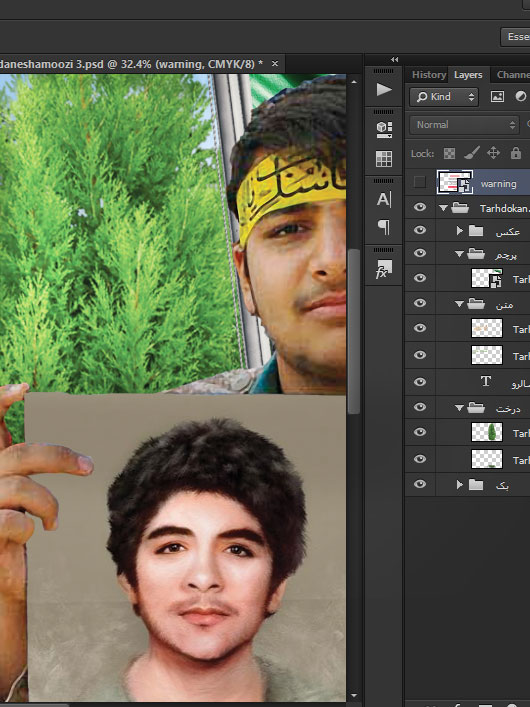Click the عکس group folder icon

(x=476, y=231)
